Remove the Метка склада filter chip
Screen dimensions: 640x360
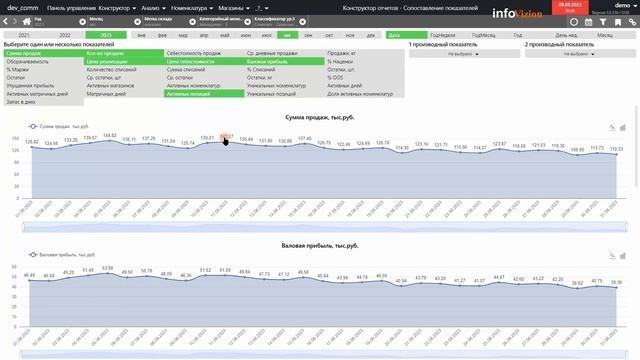(x=193, y=22)
